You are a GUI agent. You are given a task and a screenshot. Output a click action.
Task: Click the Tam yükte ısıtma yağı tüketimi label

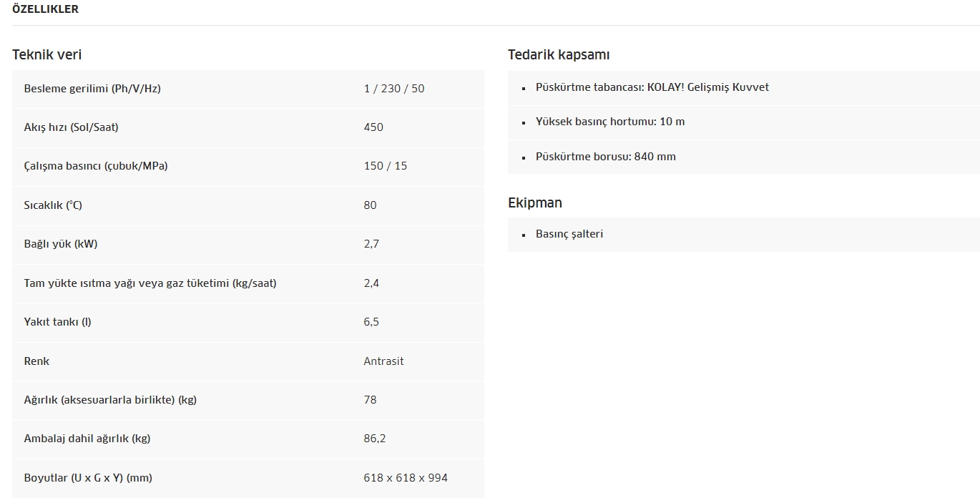pos(150,283)
